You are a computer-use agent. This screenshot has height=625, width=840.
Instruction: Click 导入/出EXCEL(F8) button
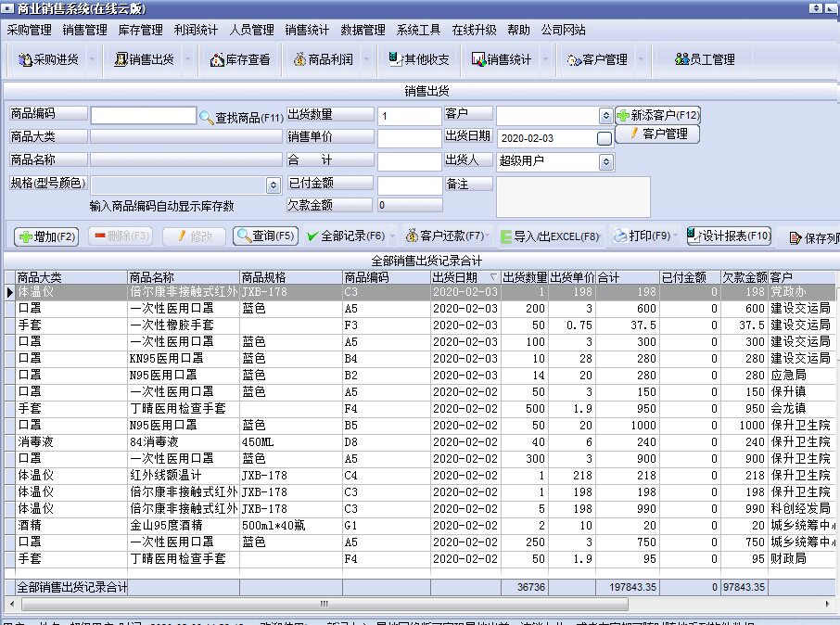[551, 236]
